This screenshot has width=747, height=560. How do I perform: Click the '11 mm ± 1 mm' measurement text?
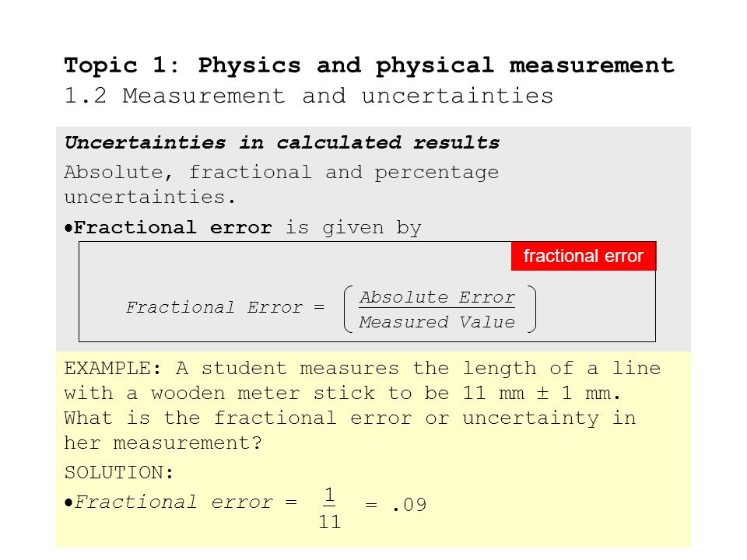[x=542, y=394]
